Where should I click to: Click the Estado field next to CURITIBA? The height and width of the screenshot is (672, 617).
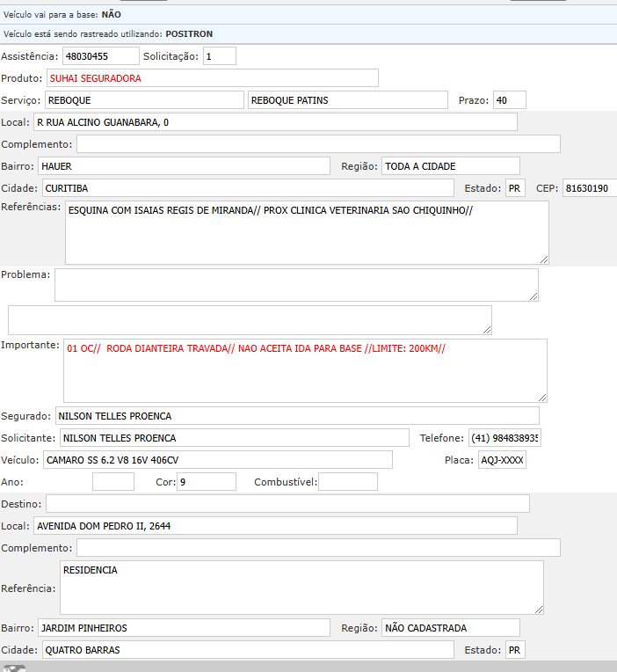[515, 188]
